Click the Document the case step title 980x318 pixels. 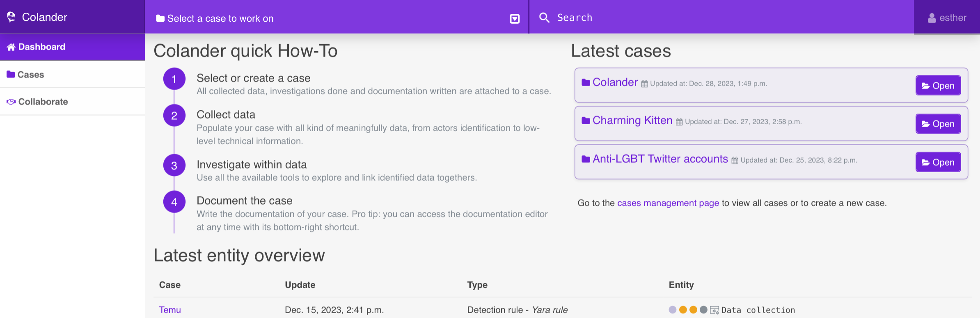click(x=245, y=201)
